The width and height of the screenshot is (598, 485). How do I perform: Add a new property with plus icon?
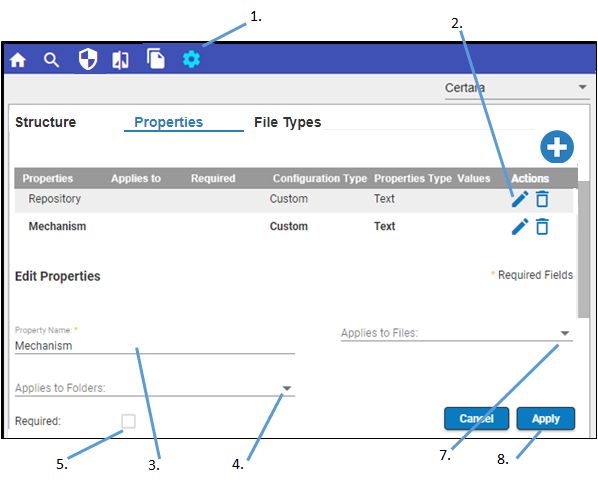tap(557, 147)
